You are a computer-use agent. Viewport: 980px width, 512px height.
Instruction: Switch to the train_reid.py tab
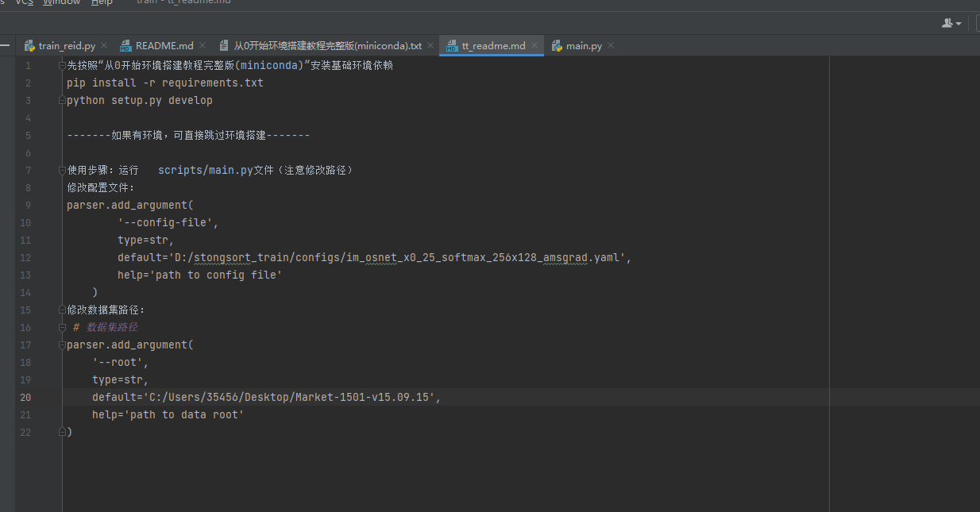[67, 46]
